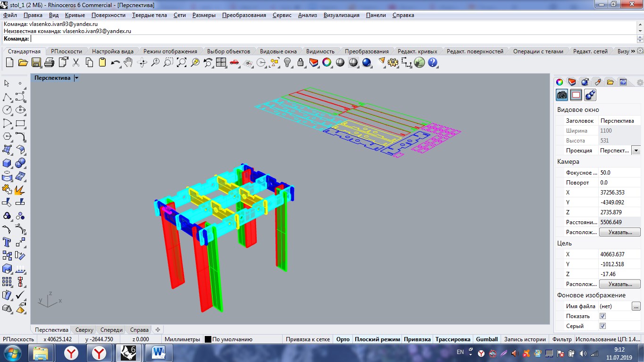Choose the Zoom Extents magnifier icon
The width and height of the screenshot is (644, 362).
pos(182,62)
